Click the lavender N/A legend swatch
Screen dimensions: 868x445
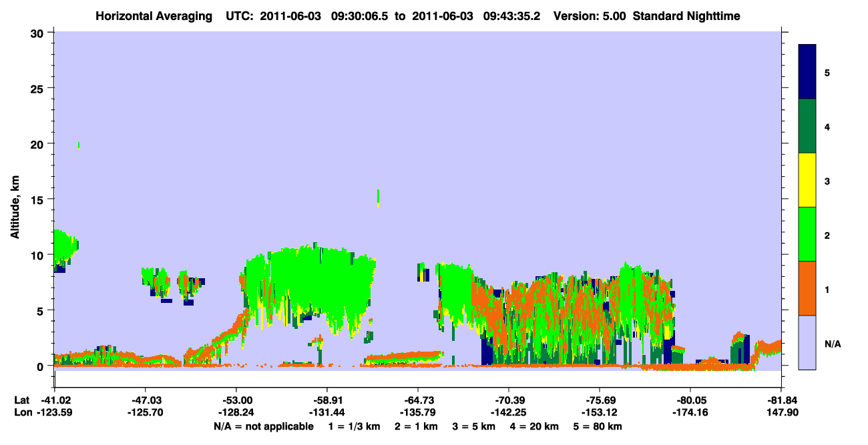(x=807, y=342)
